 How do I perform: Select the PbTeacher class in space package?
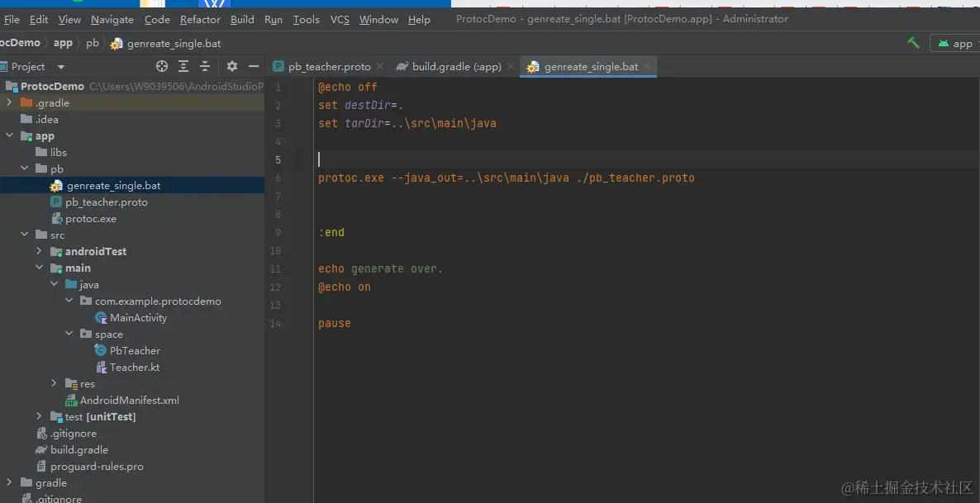pyautogui.click(x=134, y=350)
